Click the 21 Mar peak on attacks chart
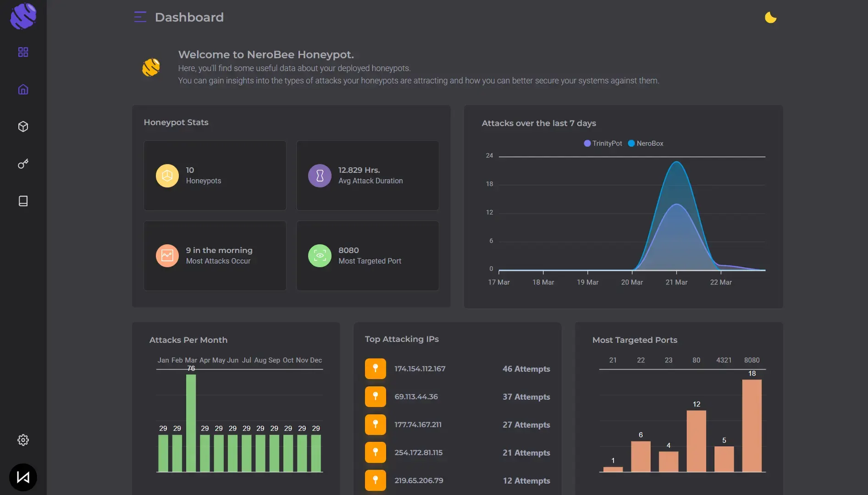Screen dimensions: 868x495 (x=676, y=162)
